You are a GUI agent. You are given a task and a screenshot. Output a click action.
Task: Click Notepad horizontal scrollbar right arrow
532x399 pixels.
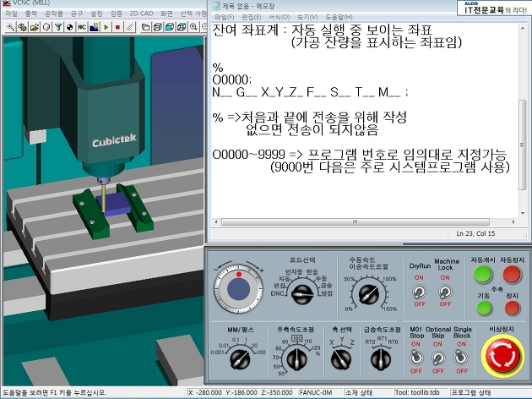coord(513,221)
